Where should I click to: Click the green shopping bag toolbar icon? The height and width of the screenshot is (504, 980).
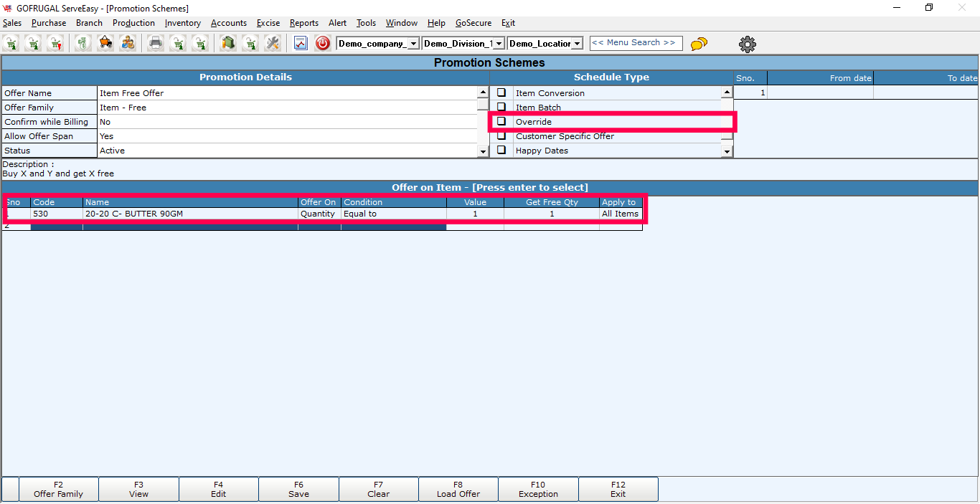click(228, 43)
